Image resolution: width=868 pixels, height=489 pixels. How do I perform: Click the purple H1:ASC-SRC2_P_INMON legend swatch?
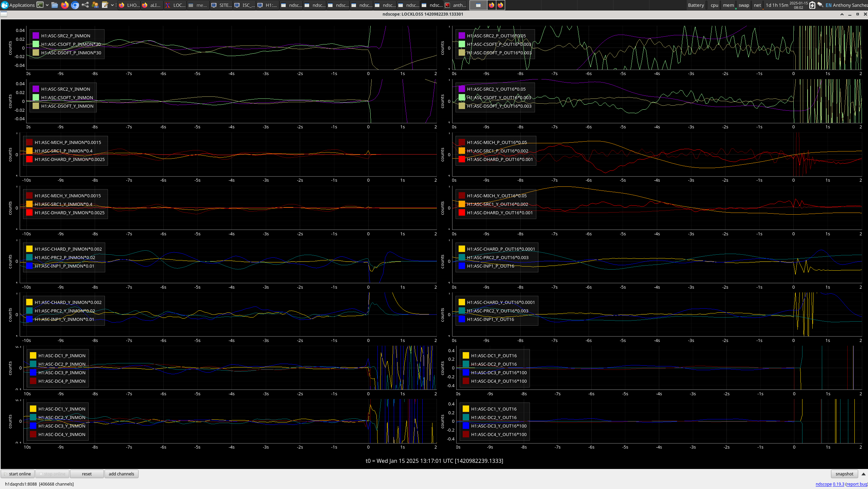[36, 36]
